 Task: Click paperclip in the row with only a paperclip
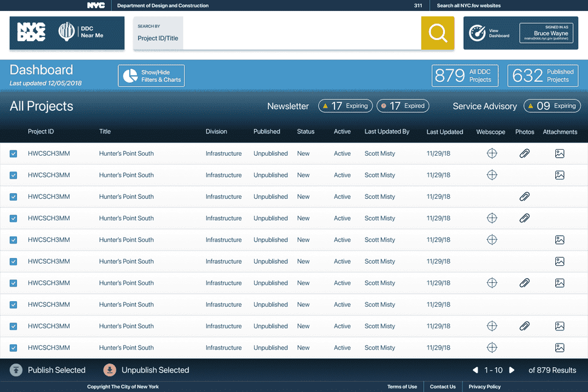[524, 196]
